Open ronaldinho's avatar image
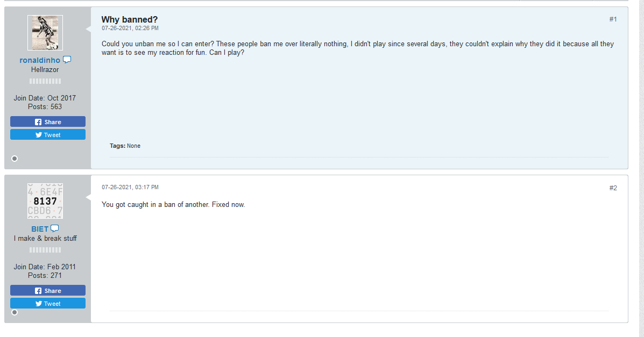Screen dimensions: 644x337 tap(45, 33)
